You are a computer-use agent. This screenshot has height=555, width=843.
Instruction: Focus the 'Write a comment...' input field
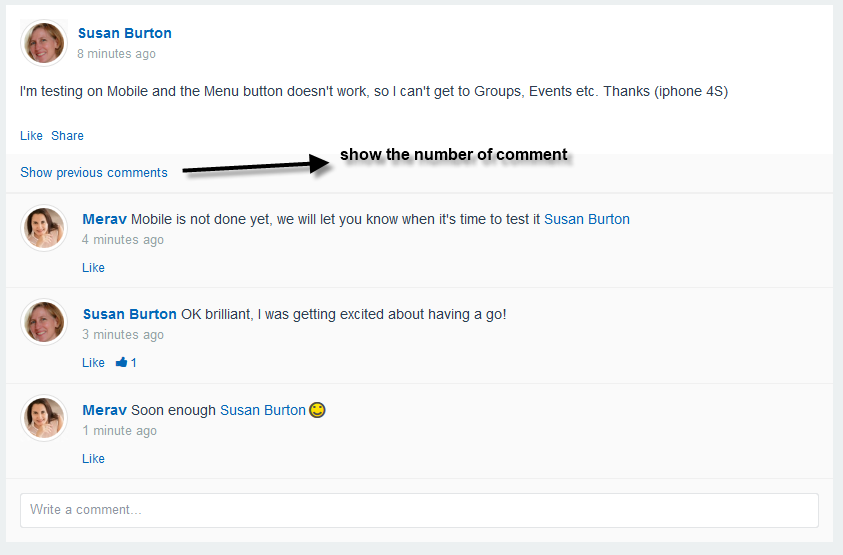[419, 510]
